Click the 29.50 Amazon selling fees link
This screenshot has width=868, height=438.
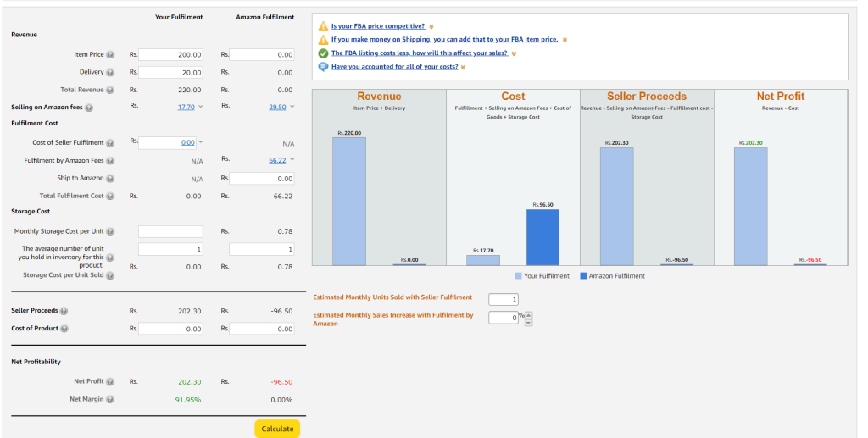[277, 108]
